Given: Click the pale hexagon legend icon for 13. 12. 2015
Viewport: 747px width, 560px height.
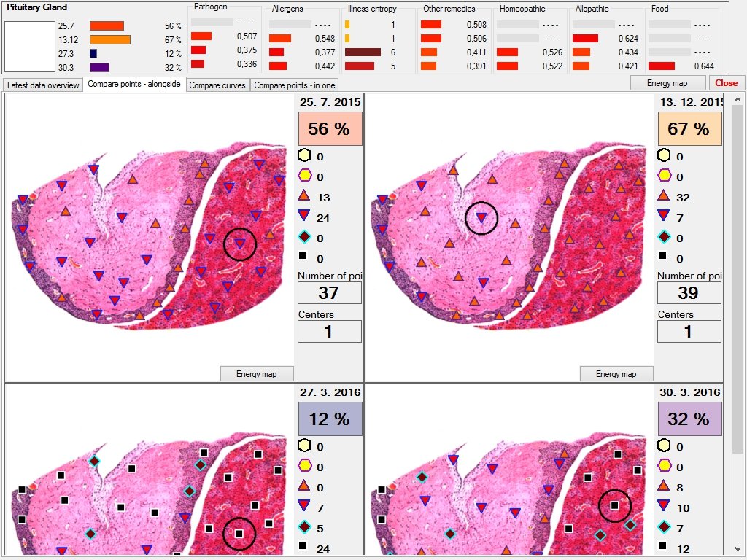Looking at the screenshot, I should (x=664, y=155).
